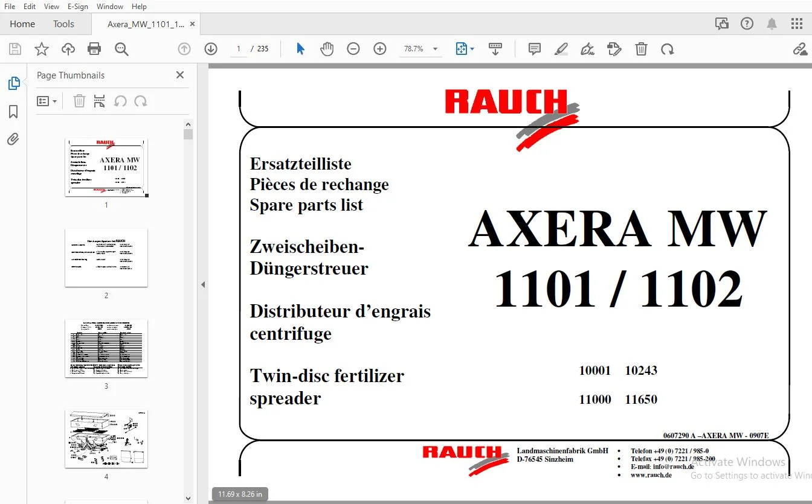Close the Page Thumbnails panel

(180, 75)
